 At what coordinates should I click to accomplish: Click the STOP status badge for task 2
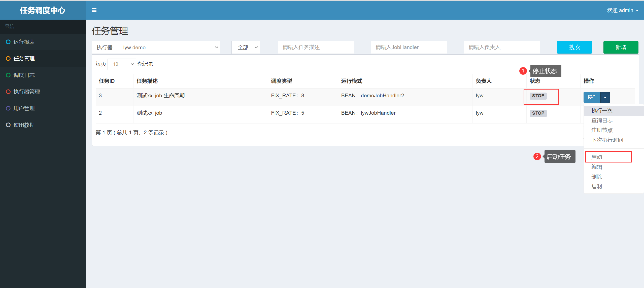538,113
